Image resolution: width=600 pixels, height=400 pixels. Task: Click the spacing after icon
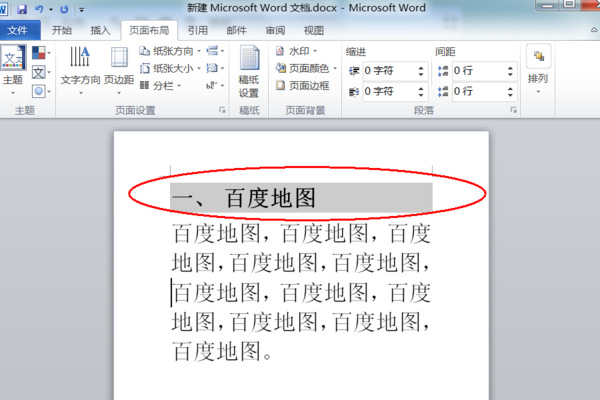[443, 91]
